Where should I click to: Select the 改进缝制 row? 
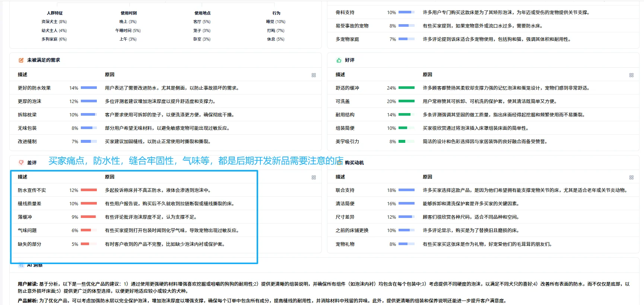click(x=165, y=141)
